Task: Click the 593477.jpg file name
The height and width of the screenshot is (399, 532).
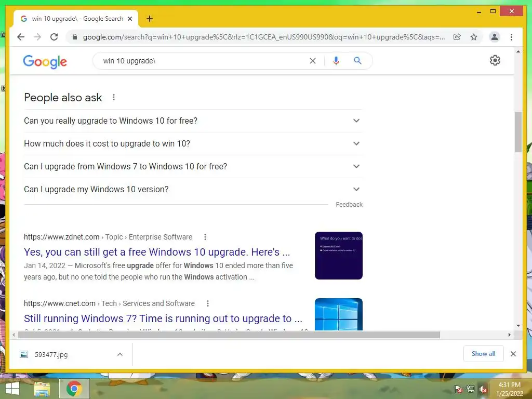Action: click(x=51, y=354)
